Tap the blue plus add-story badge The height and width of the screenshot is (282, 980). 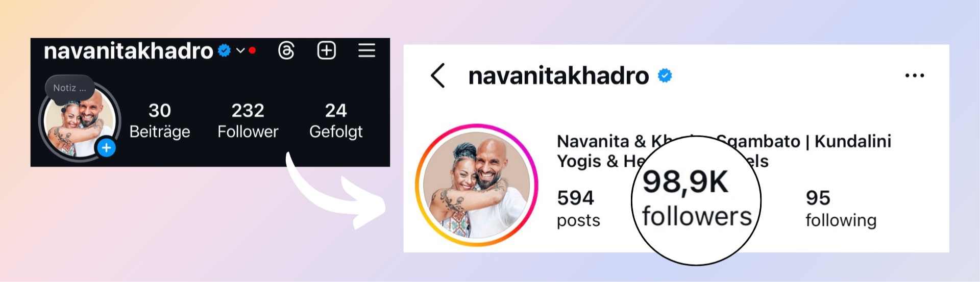click(x=106, y=148)
